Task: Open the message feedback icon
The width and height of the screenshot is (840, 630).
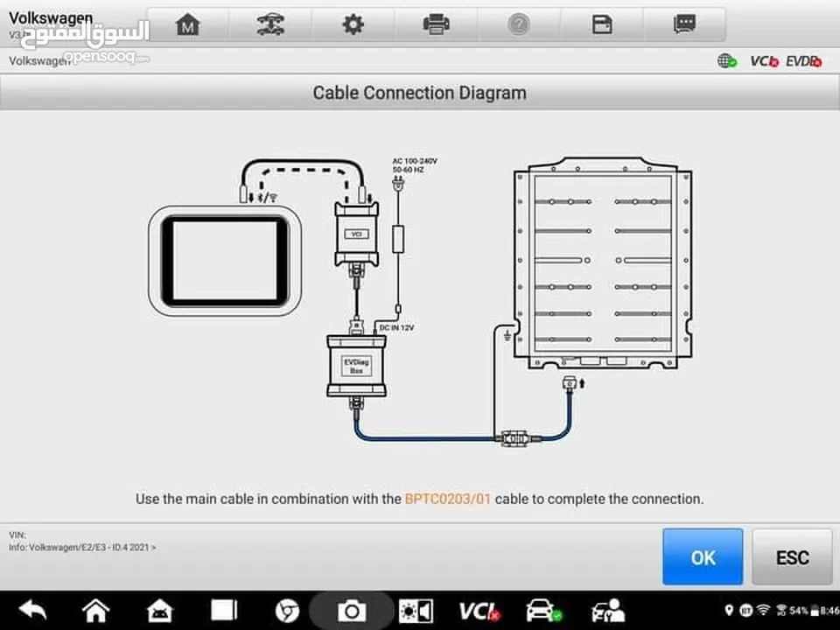Action: tap(684, 24)
